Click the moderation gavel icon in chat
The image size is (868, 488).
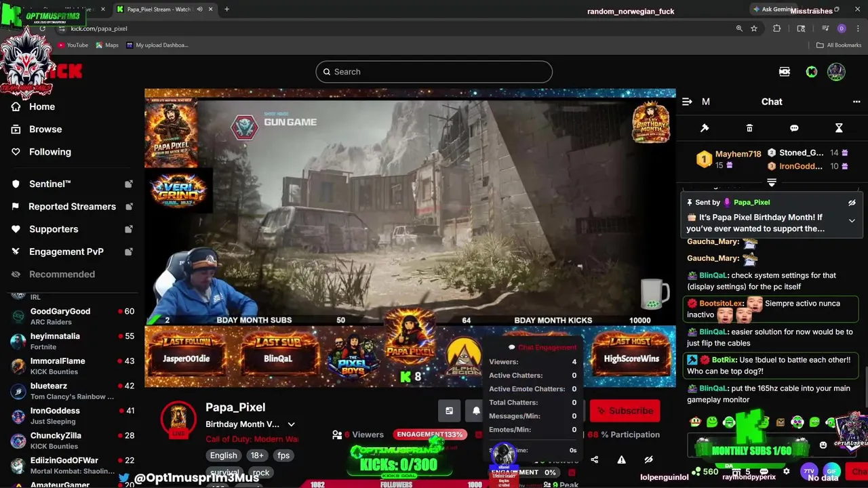(x=705, y=128)
